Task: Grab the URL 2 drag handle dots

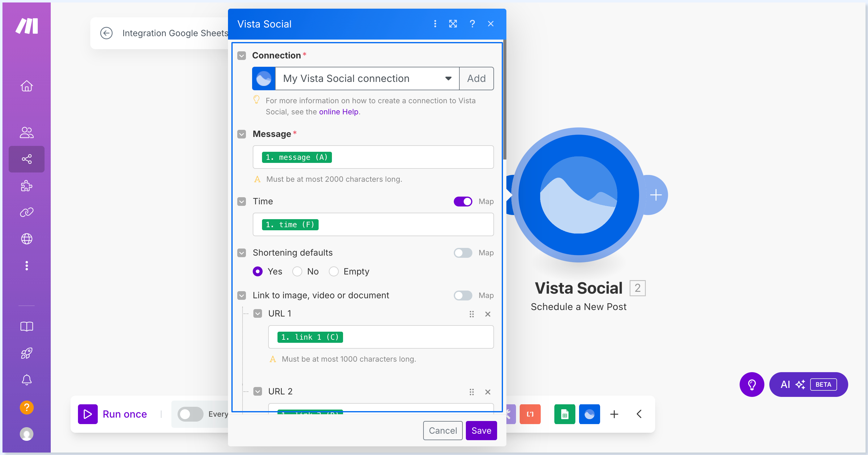Action: (471, 392)
